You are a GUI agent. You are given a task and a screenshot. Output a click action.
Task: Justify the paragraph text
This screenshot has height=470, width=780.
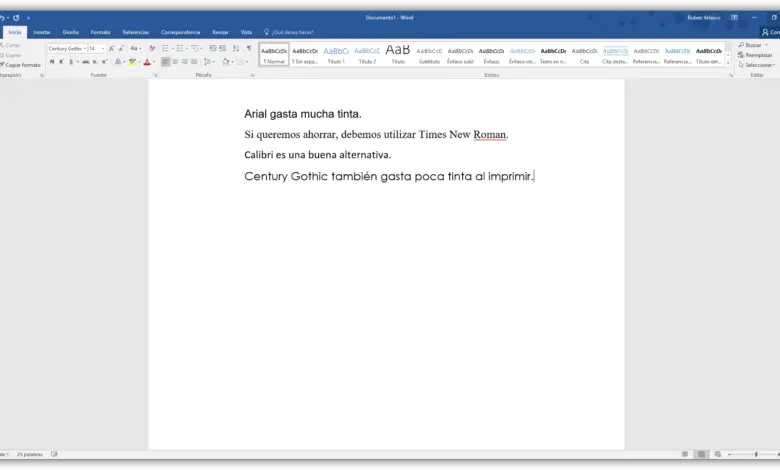click(194, 62)
